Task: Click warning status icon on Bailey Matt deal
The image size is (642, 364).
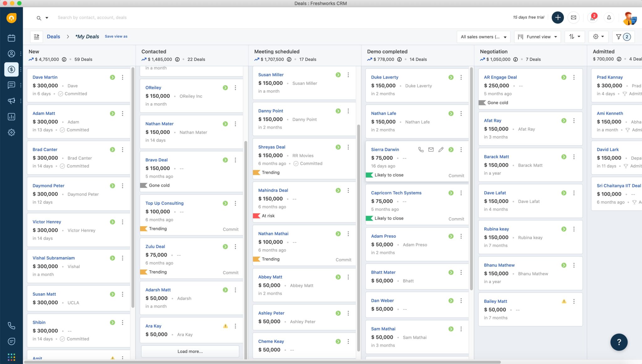Action: pyautogui.click(x=564, y=301)
